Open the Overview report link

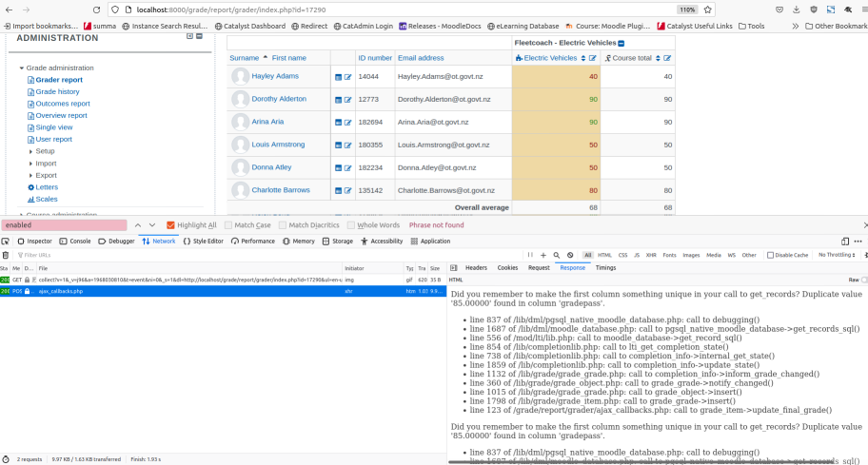tap(62, 116)
